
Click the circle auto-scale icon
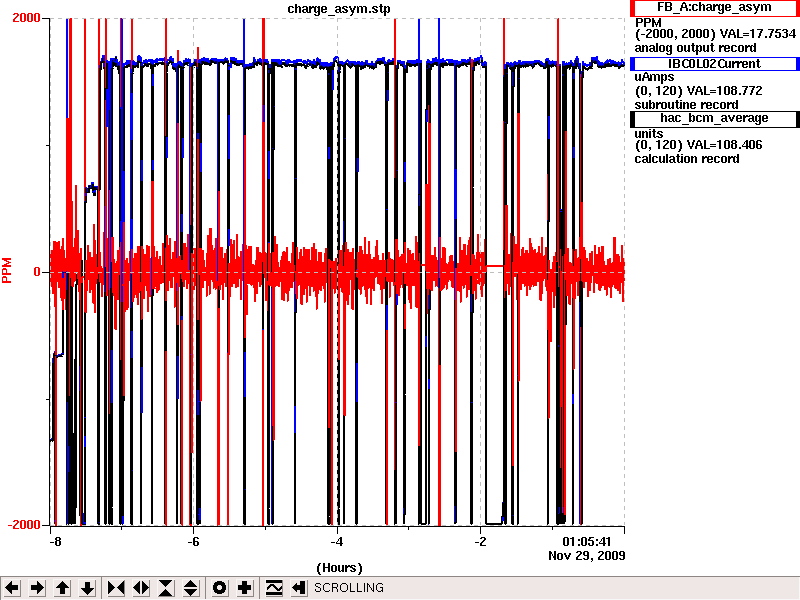pos(219,588)
